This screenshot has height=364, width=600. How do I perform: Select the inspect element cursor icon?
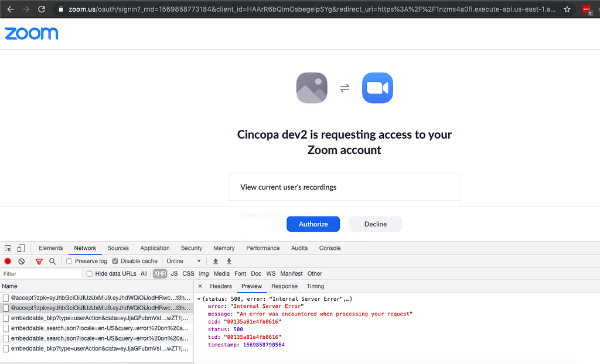(x=8, y=248)
